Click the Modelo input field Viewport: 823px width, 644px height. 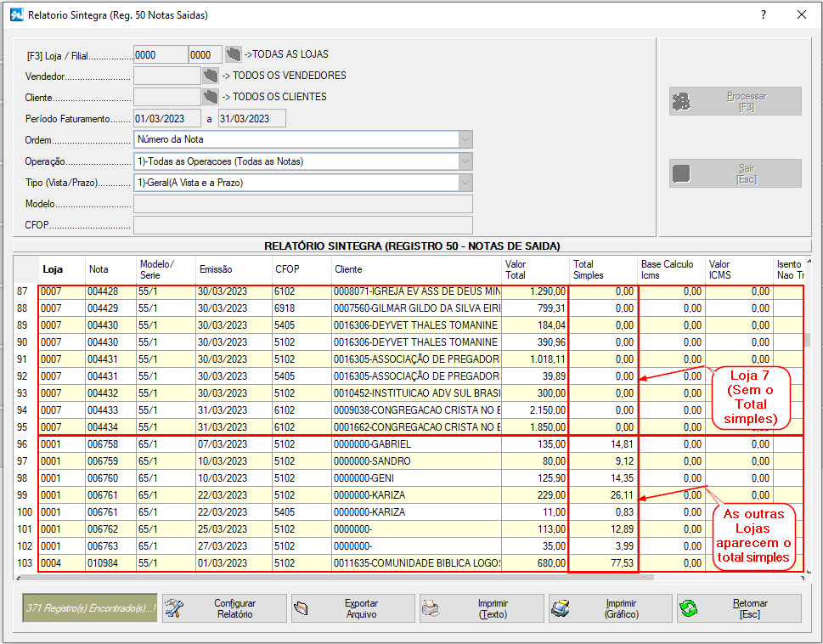point(303,204)
